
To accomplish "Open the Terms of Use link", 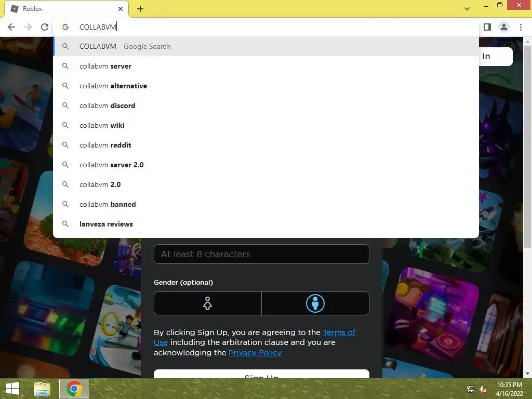I will point(255,337).
